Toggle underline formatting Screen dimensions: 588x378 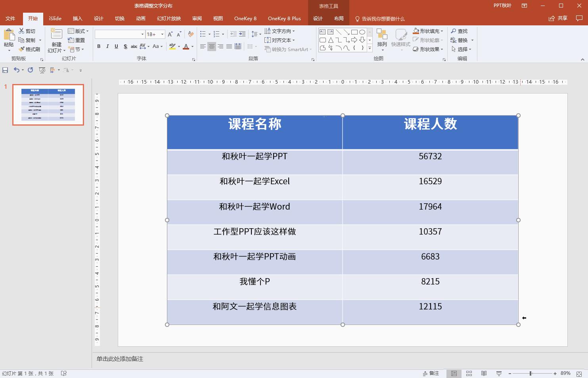coord(116,46)
